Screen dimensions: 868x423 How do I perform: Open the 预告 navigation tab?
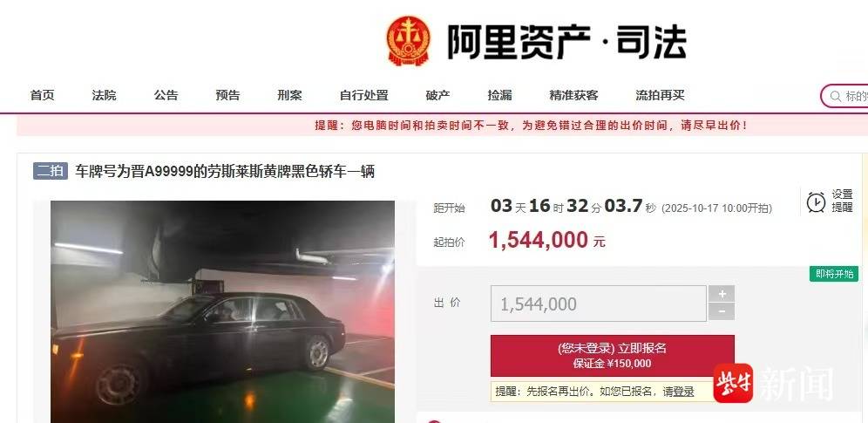(227, 95)
